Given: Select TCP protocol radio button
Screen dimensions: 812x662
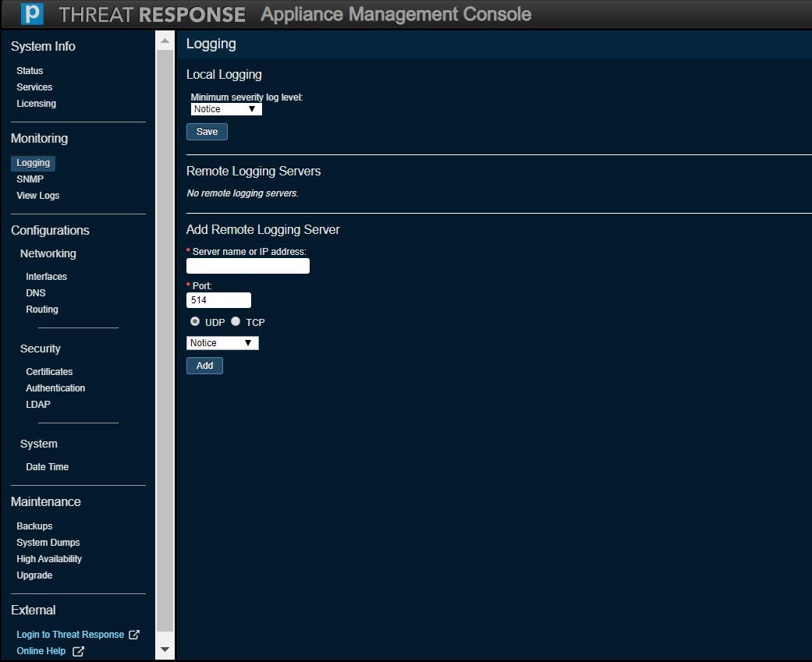Looking at the screenshot, I should (236, 321).
